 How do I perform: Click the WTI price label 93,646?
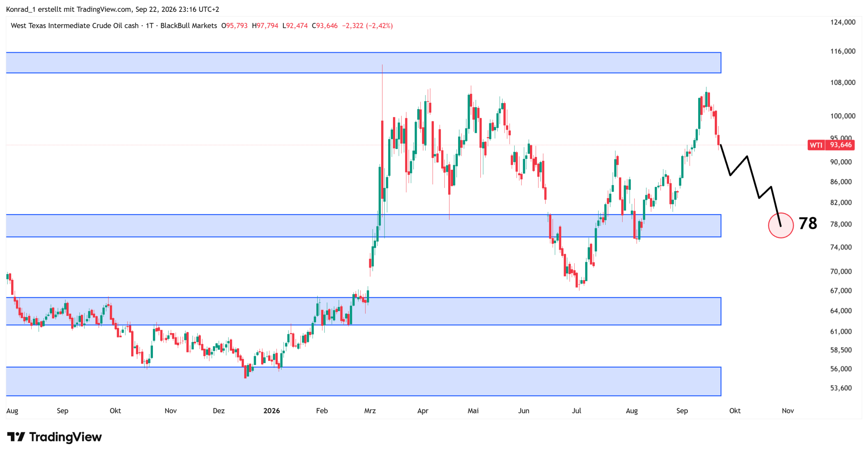point(831,145)
